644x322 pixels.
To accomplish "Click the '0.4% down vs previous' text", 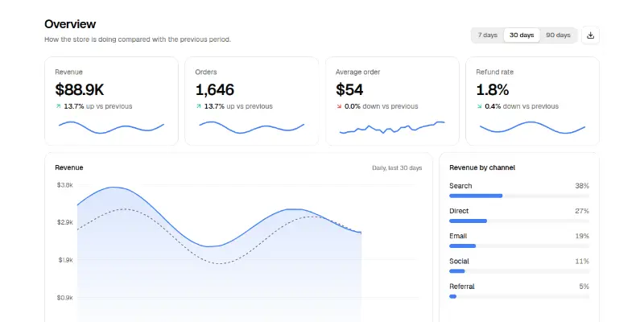I will click(522, 106).
